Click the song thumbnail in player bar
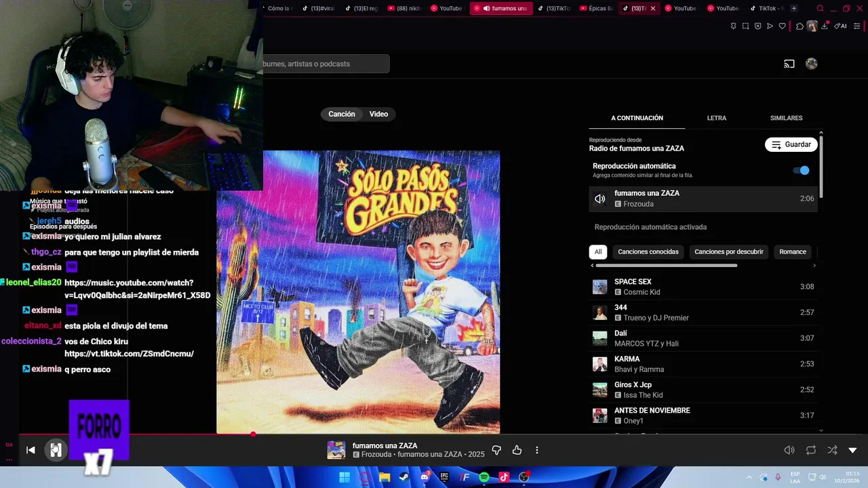 pyautogui.click(x=336, y=450)
